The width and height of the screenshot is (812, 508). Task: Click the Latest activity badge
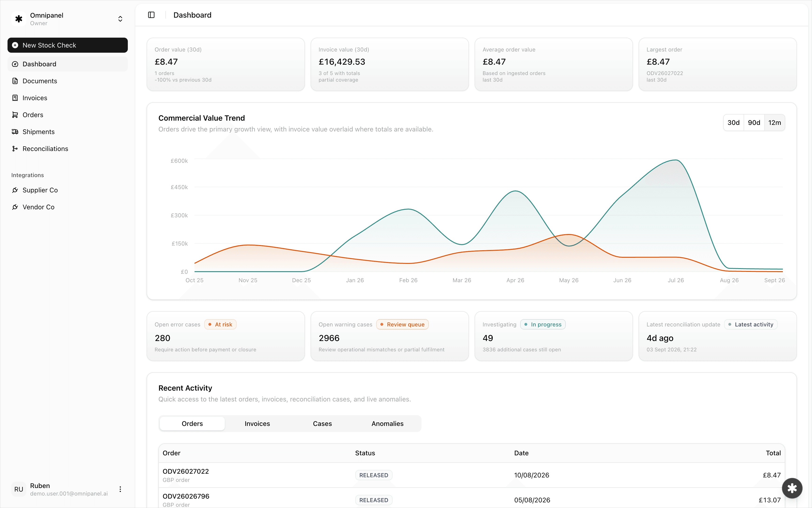[x=751, y=325]
